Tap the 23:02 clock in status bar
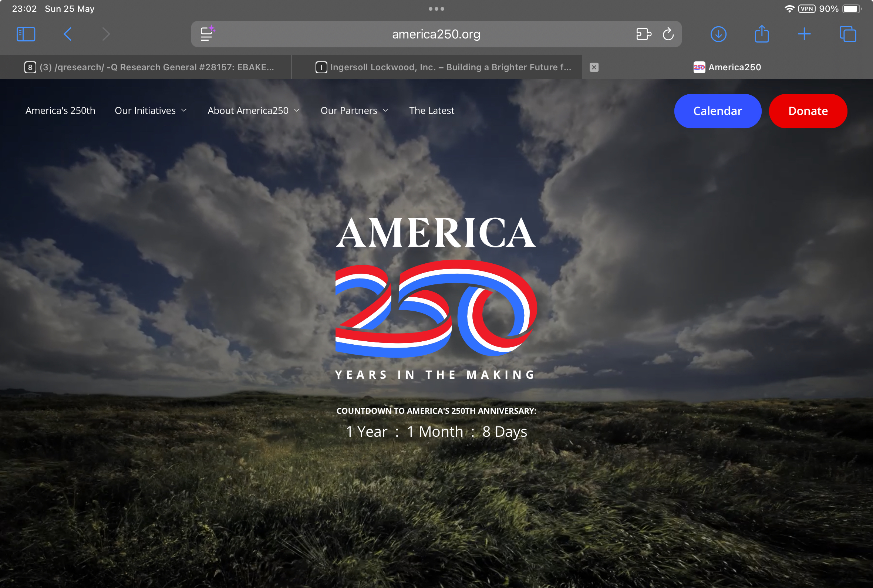The height and width of the screenshot is (588, 873). [24, 9]
